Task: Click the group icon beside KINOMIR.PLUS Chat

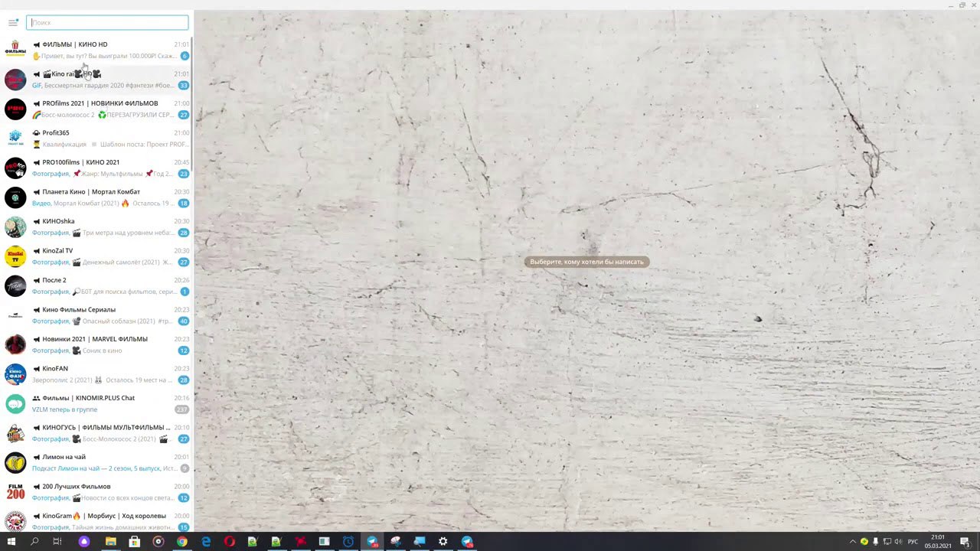Action: point(36,398)
